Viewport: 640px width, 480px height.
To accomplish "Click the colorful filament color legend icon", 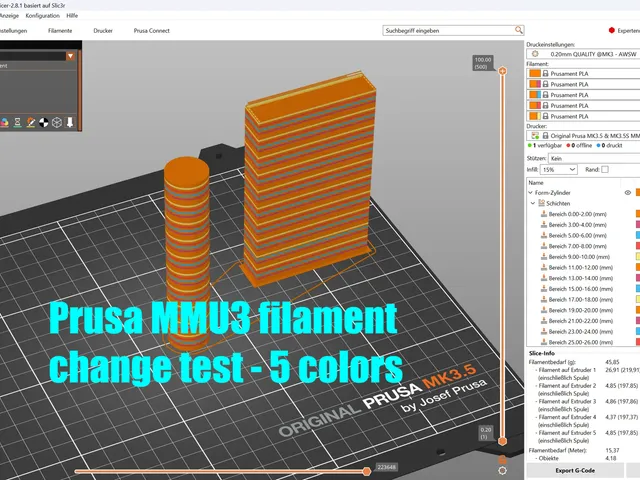I will pyautogui.click(x=4, y=122).
